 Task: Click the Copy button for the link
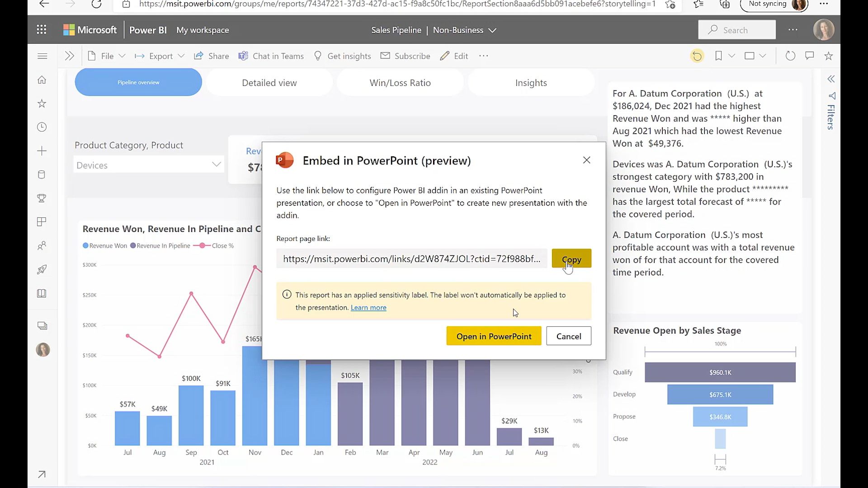(571, 259)
